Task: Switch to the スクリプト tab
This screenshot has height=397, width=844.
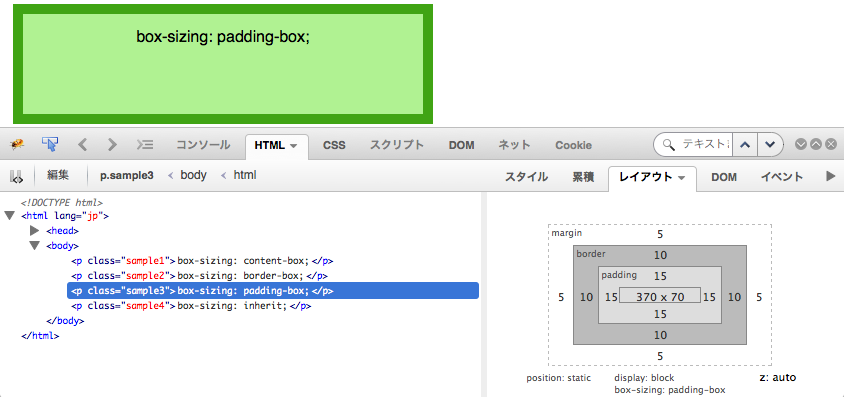Action: (x=397, y=145)
